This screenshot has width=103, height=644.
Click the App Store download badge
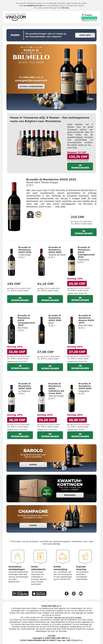coord(39,593)
